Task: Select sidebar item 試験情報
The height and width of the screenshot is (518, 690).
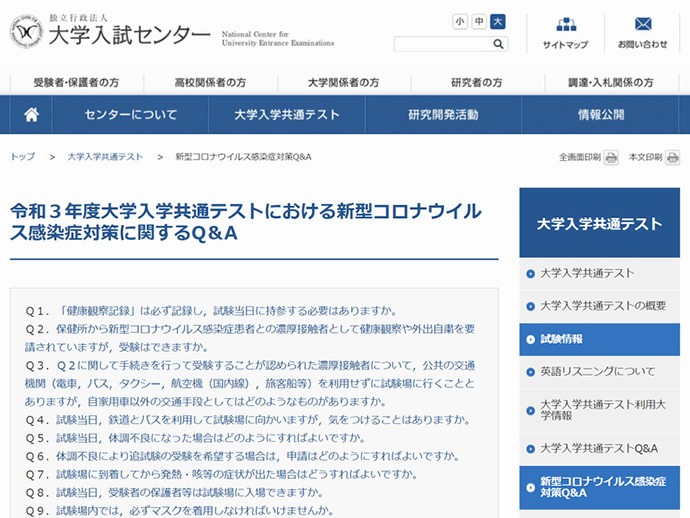Action: click(599, 339)
